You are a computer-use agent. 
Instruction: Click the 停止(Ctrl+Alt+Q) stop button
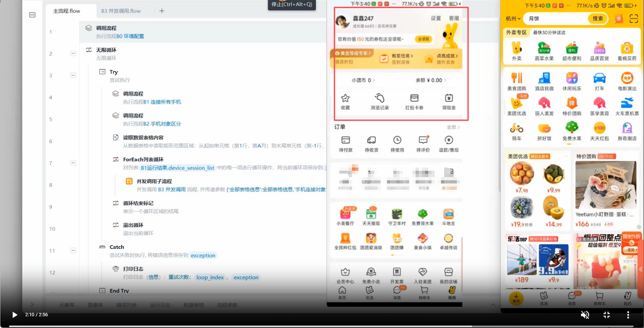[x=292, y=5]
